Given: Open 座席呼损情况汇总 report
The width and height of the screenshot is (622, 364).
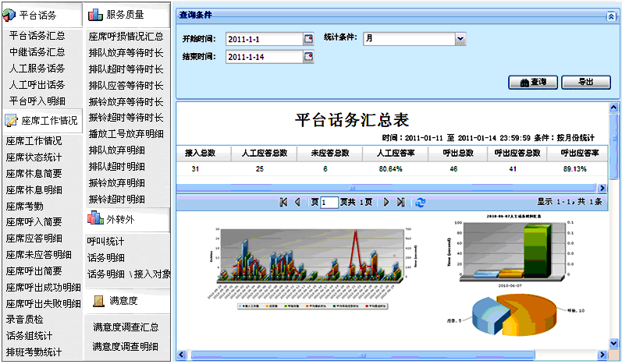Looking at the screenshot, I should pos(126,36).
